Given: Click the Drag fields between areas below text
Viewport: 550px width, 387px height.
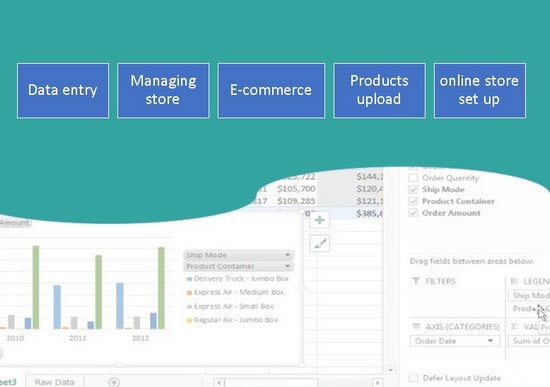Looking at the screenshot, I should 472,261.
